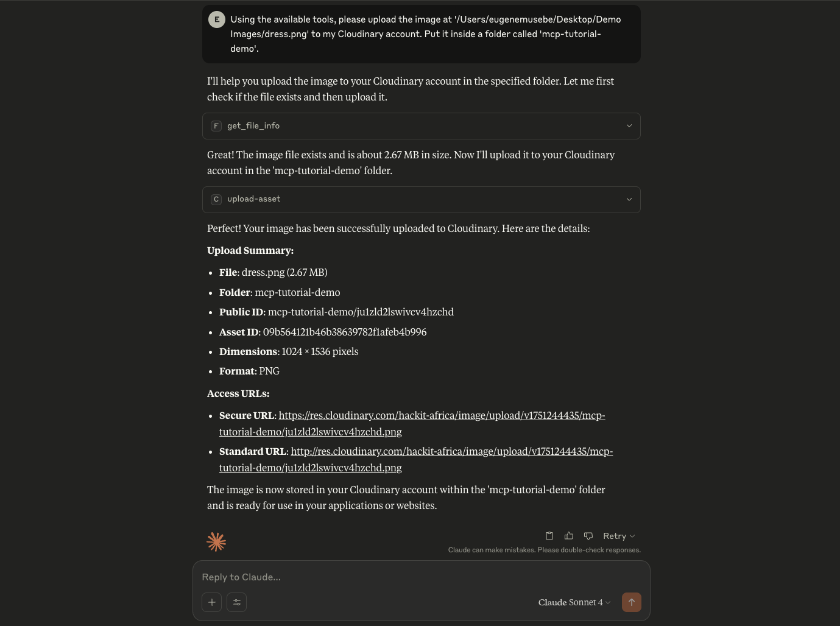840x626 pixels.
Task: Copy the response with the clipboard icon
Action: 549,536
